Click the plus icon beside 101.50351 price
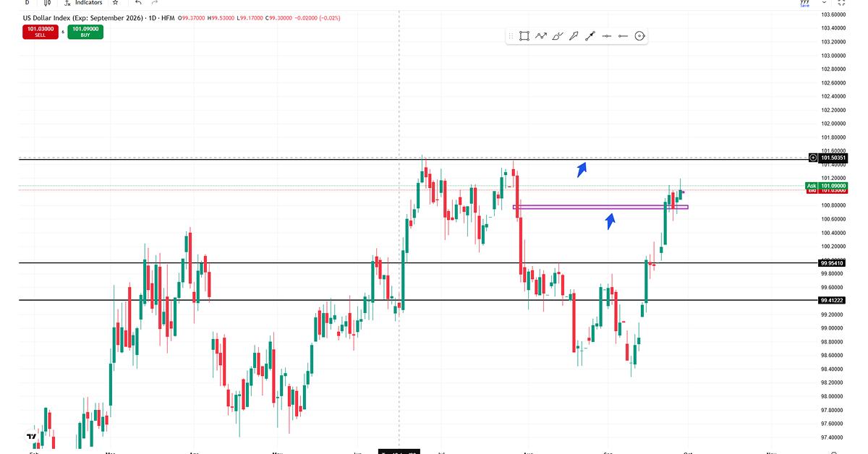 pos(813,157)
